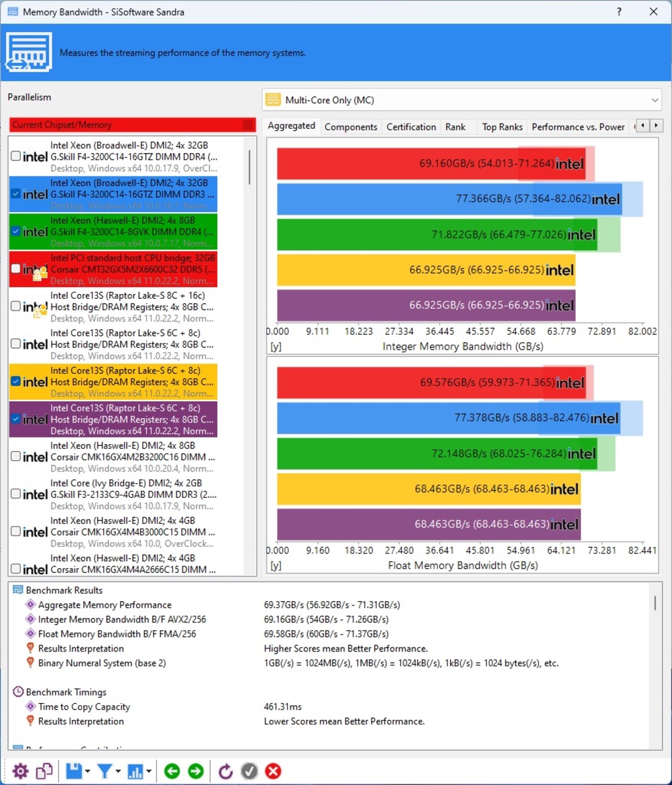Open the Rank tab

pos(455,127)
